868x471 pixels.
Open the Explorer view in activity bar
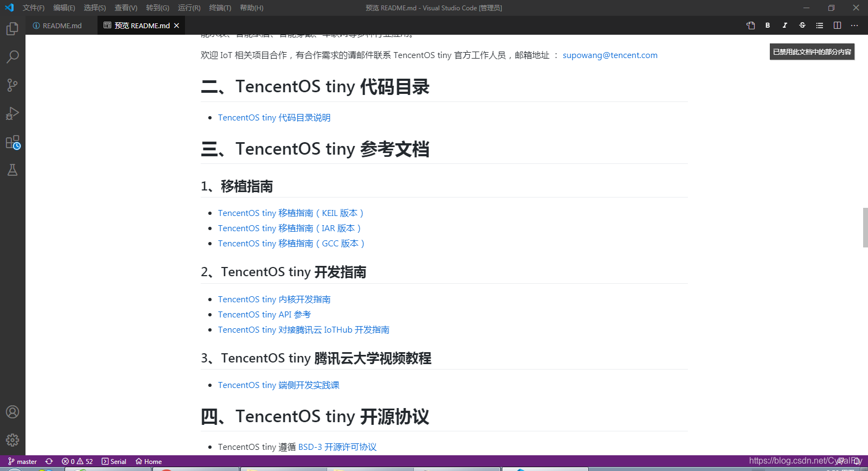(12, 29)
